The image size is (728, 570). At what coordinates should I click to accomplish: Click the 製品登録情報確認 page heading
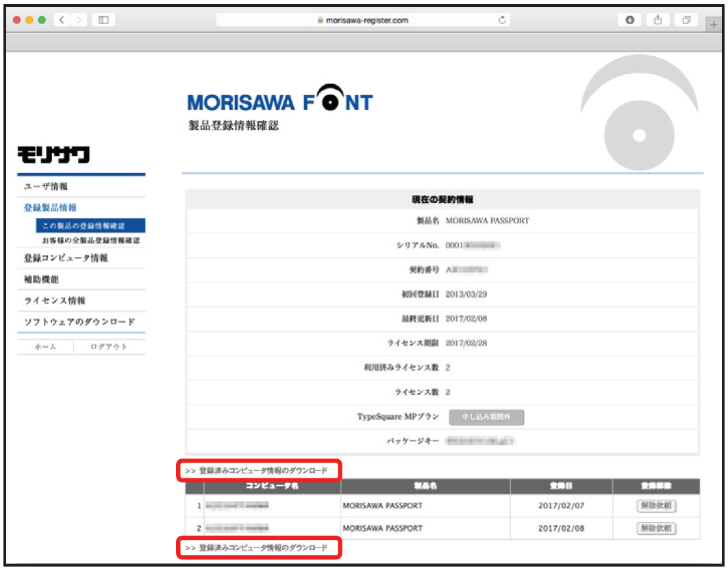tap(233, 125)
